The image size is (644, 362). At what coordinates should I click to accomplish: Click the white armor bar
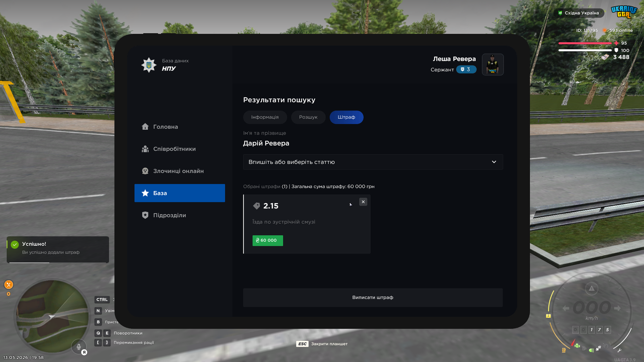click(585, 50)
